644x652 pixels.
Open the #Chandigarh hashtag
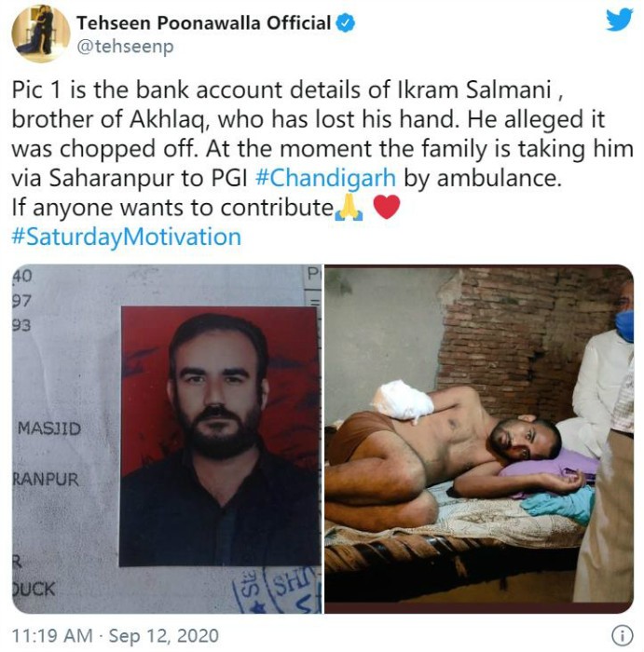pos(325,178)
